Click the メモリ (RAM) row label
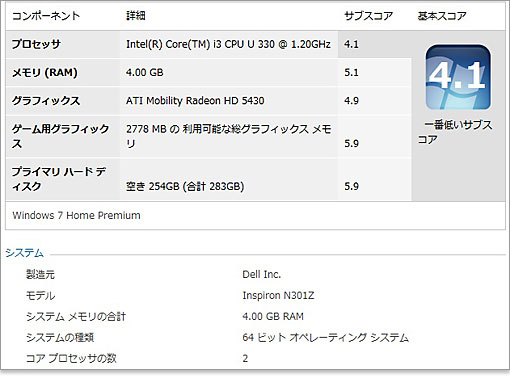This screenshot has height=377, width=510. 45,72
